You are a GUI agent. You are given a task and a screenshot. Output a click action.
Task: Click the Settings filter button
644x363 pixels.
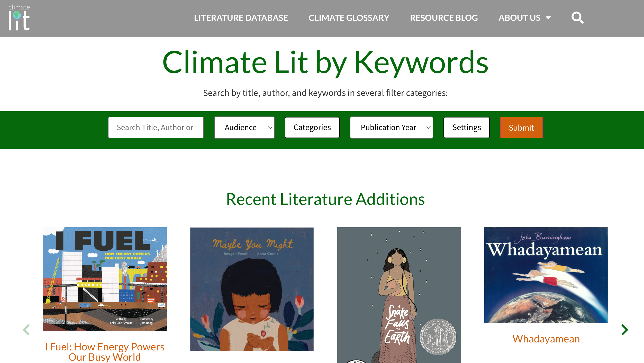pos(466,128)
